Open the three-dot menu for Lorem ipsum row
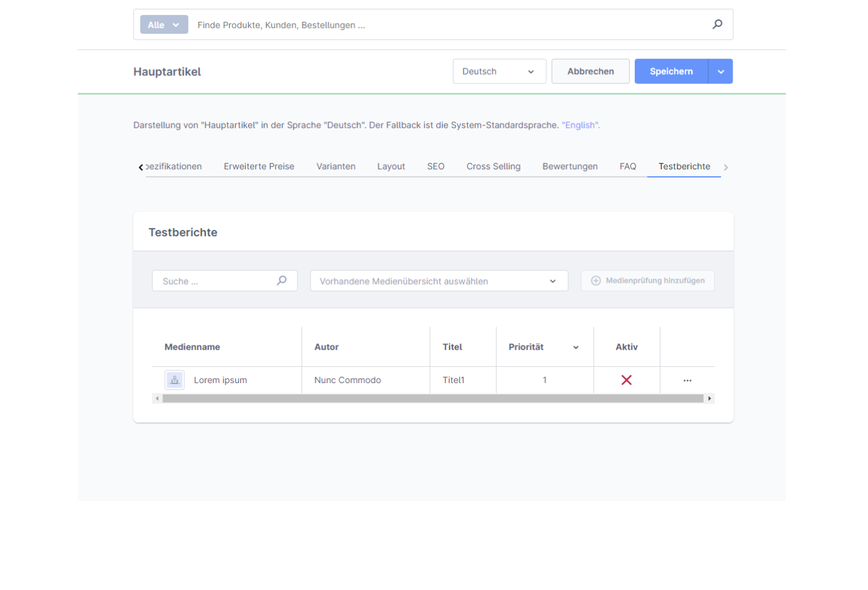 tap(687, 381)
